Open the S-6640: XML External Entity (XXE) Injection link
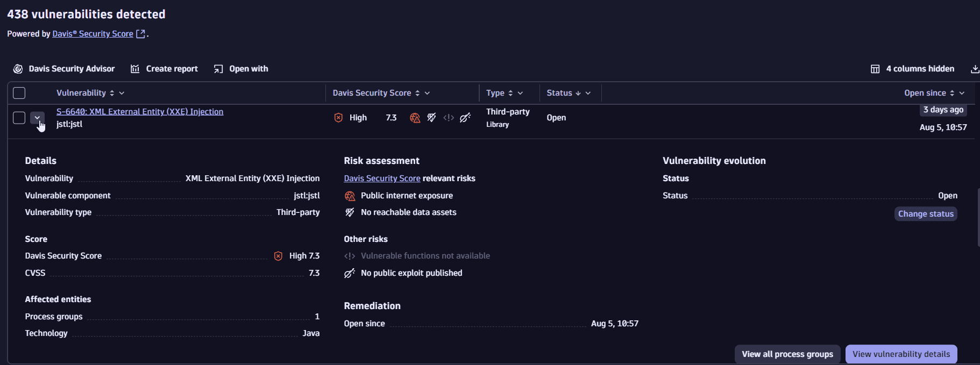This screenshot has height=365, width=980. [x=140, y=112]
